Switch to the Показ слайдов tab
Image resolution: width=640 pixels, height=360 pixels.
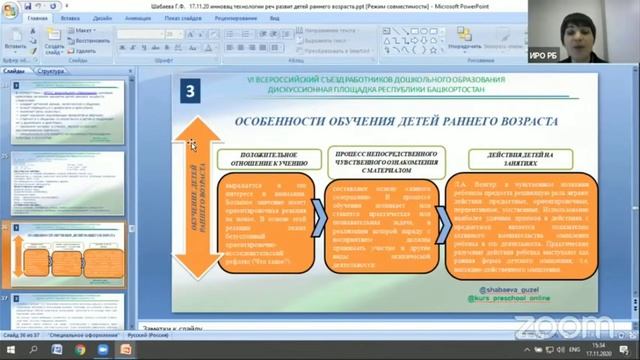[183, 18]
